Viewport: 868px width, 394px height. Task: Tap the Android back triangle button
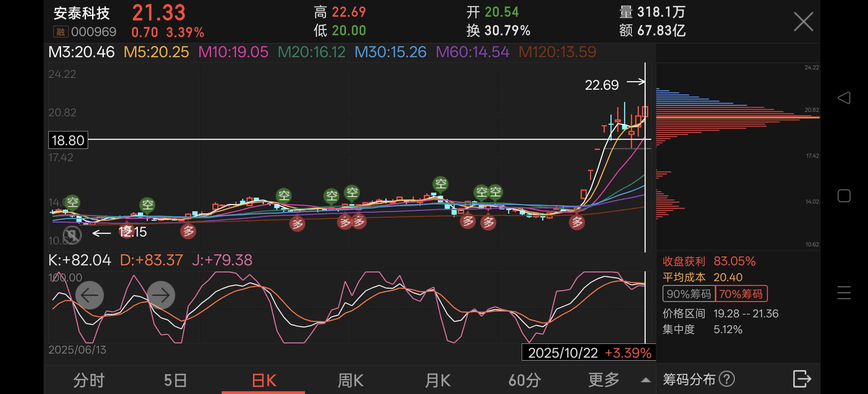coord(844,98)
